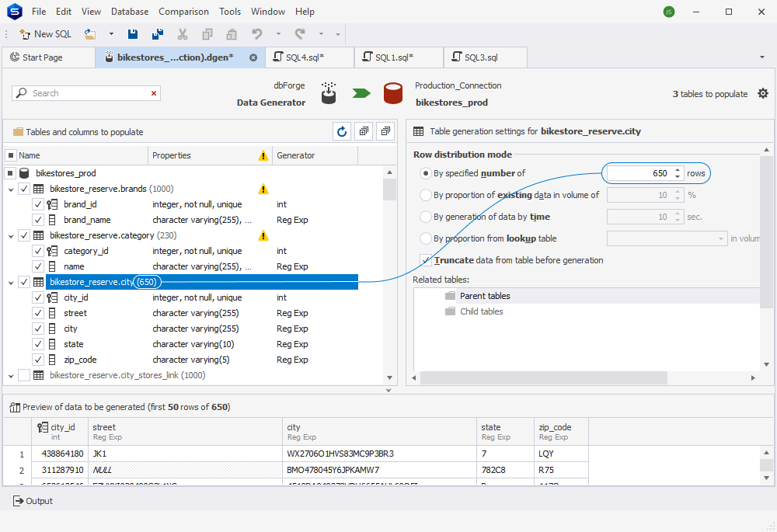Open the Data Generator settings gear

pyautogui.click(x=763, y=93)
